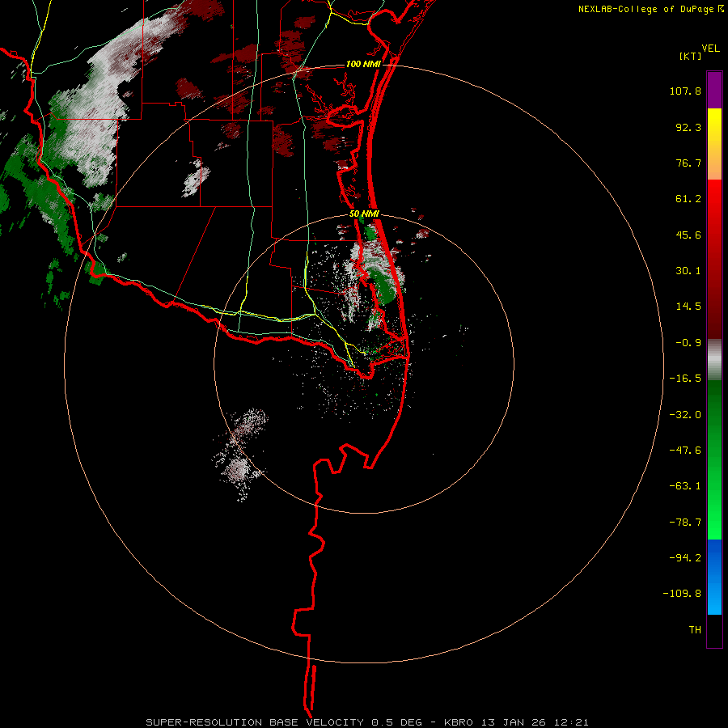The width and height of the screenshot is (728, 728).
Task: Click the 61.2 legend value
Action: tap(688, 199)
